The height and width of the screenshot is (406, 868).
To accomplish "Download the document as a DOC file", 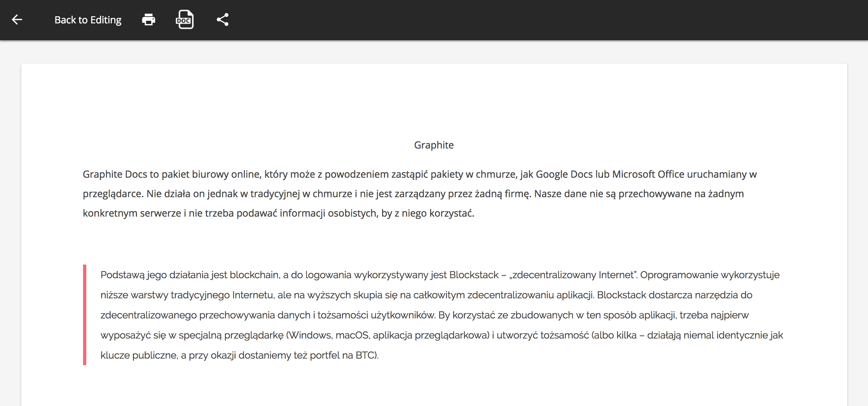I will click(184, 20).
